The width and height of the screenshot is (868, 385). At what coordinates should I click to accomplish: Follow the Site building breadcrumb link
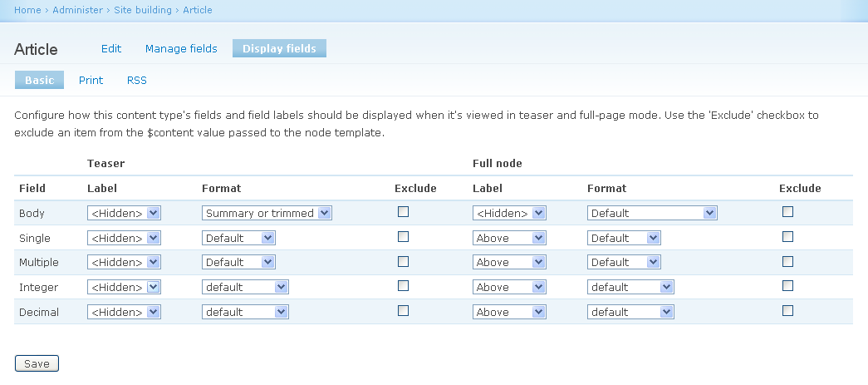143,10
